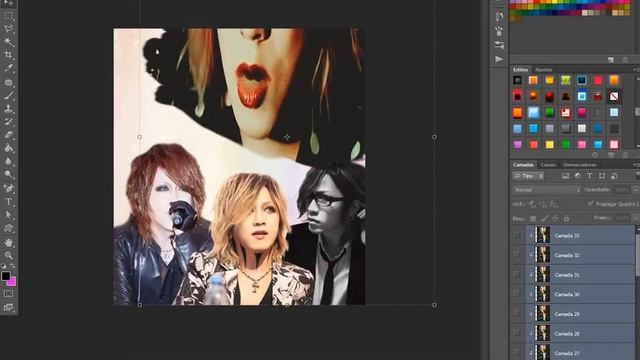640x360 pixels.
Task: Filter layers by shape layers icon
Action: tap(602, 176)
